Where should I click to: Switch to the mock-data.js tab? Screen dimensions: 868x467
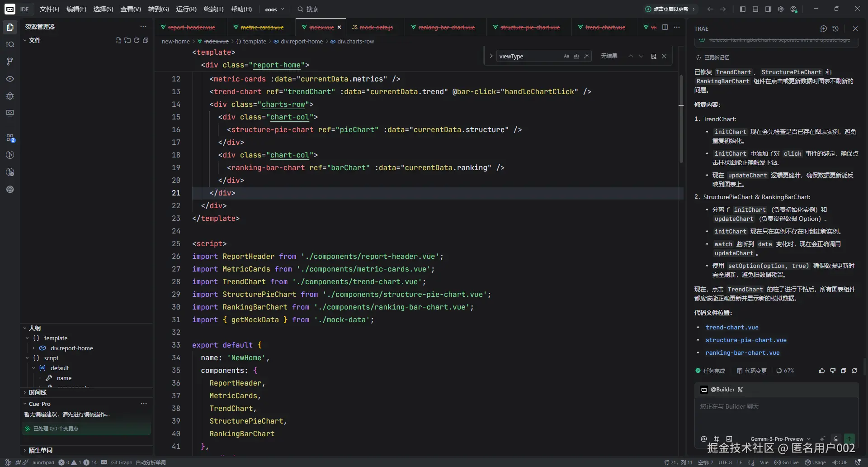point(373,27)
